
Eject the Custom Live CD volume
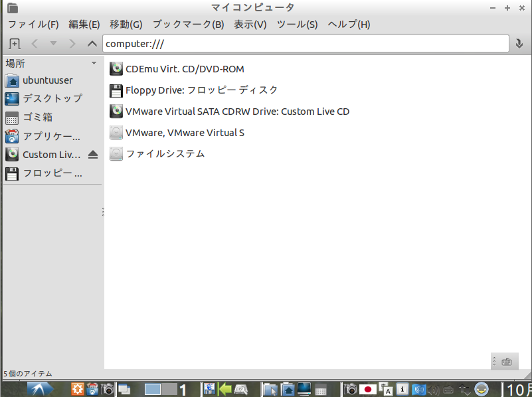coord(93,155)
